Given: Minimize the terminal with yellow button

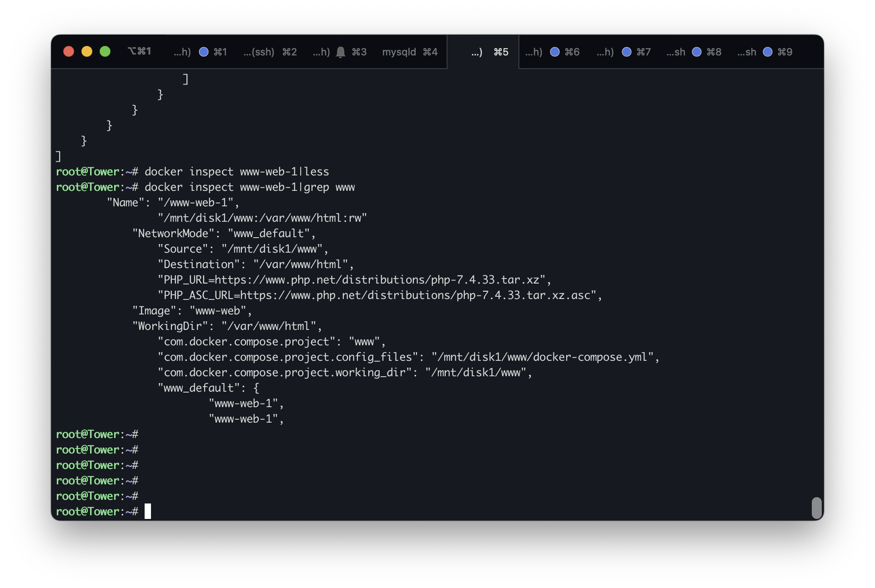Looking at the screenshot, I should coord(87,51).
